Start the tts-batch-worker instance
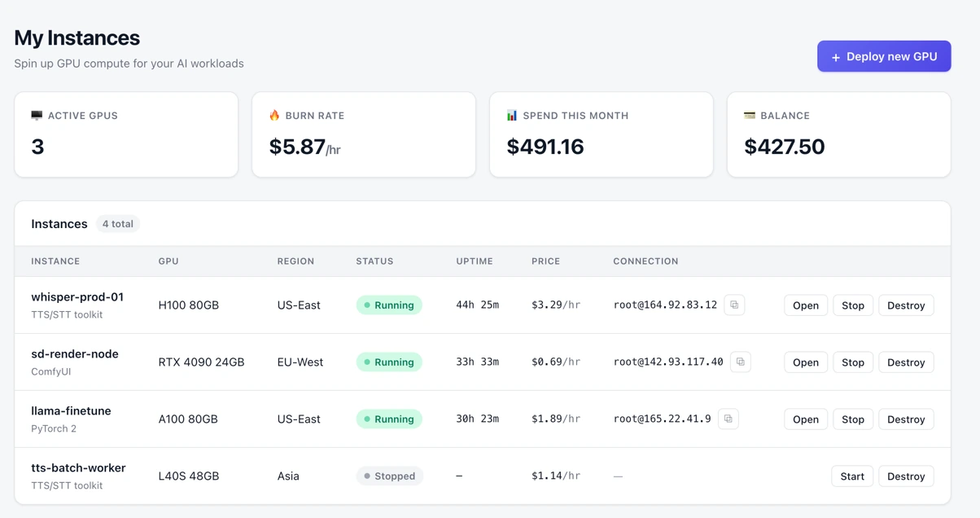The height and width of the screenshot is (518, 980). tap(852, 476)
